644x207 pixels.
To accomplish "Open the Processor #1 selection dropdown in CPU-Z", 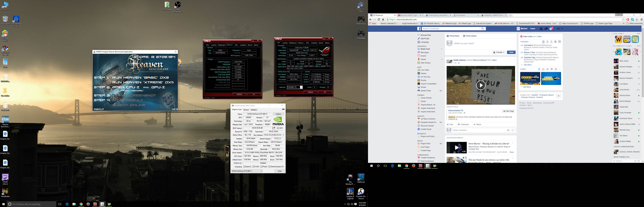I will coord(295,87).
